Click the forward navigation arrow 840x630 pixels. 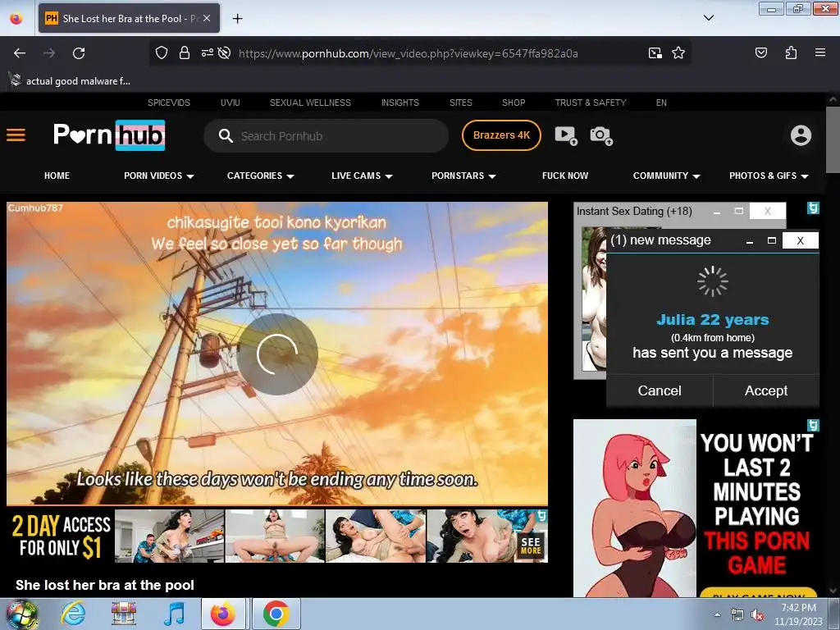(x=49, y=53)
